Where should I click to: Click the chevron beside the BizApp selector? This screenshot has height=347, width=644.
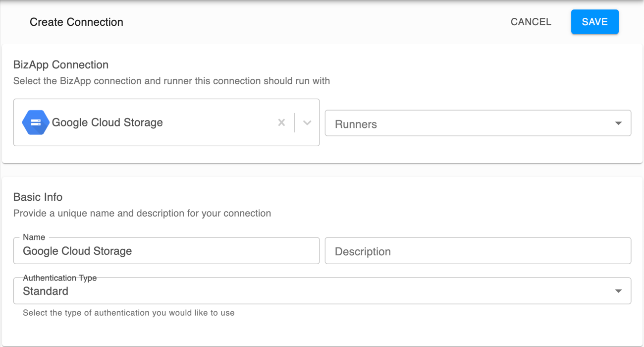click(307, 122)
